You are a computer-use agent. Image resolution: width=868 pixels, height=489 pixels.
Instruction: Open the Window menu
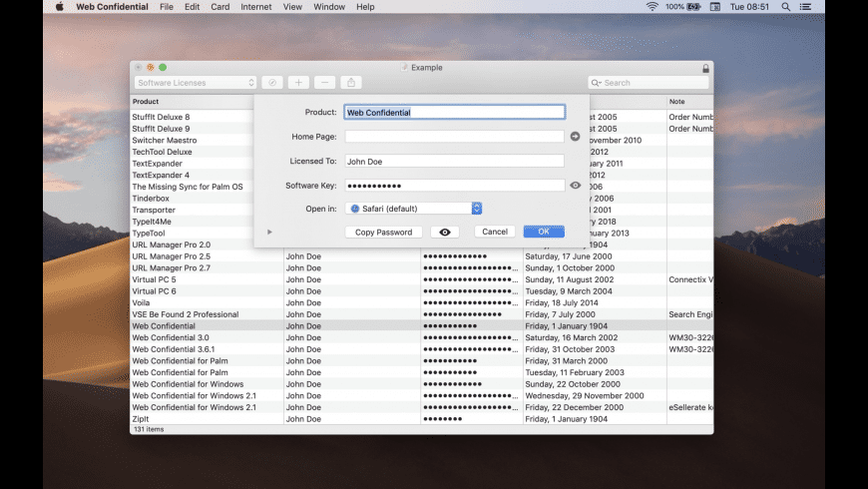[329, 7]
